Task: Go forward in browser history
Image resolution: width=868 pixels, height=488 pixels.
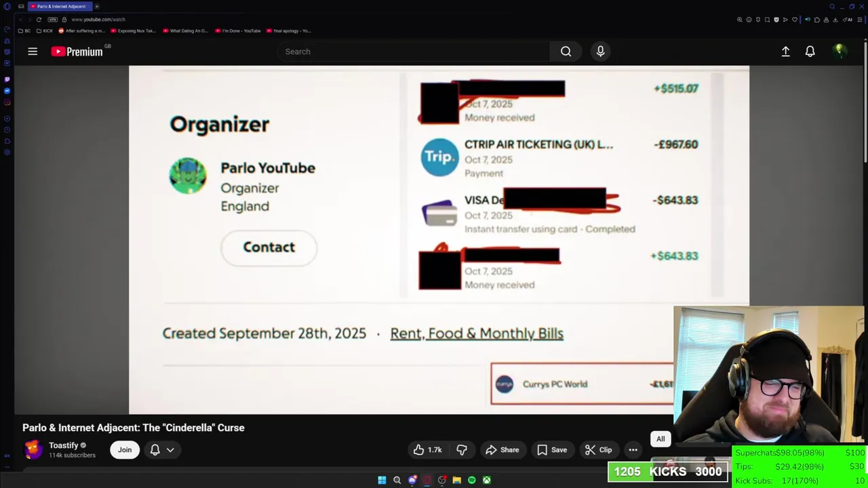Action: [30, 20]
